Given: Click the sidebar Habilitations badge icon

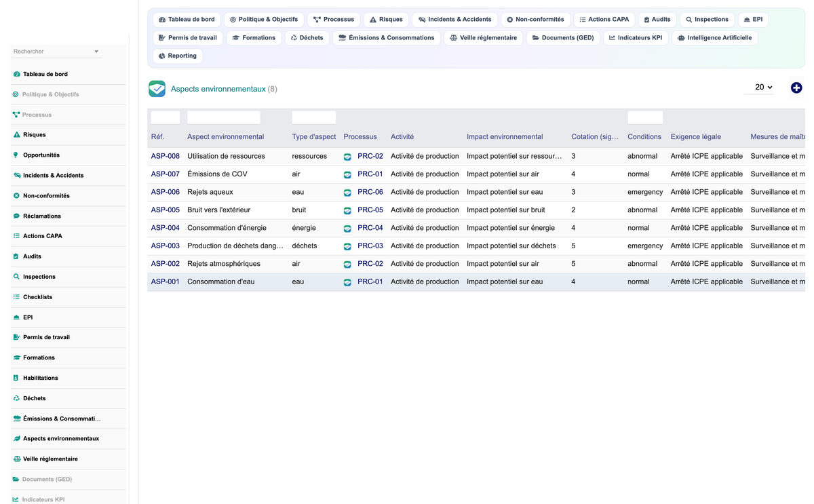Looking at the screenshot, I should click(x=16, y=378).
